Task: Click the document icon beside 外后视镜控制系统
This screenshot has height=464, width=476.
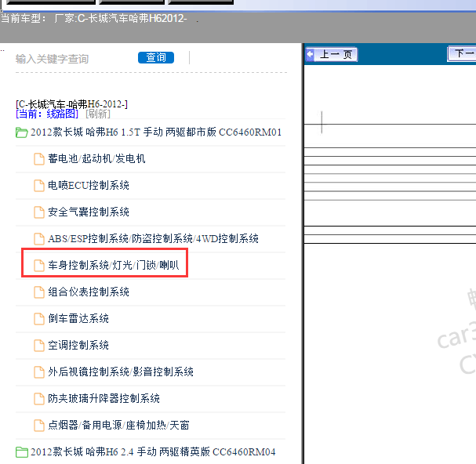Action: coord(39,372)
